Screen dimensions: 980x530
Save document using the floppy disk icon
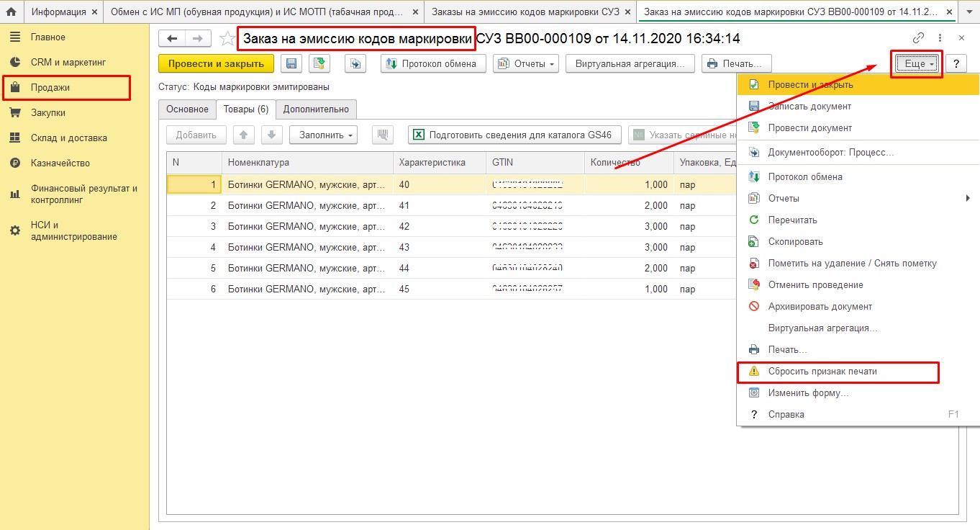pos(291,63)
